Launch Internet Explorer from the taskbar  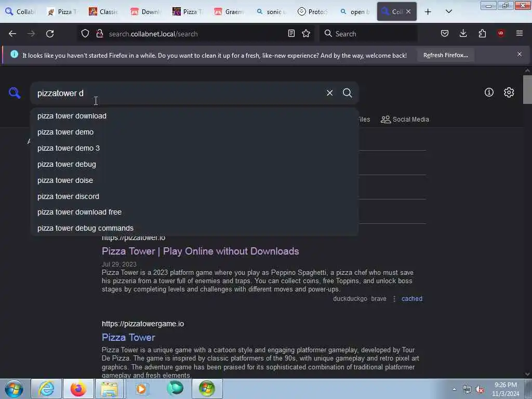click(x=46, y=389)
